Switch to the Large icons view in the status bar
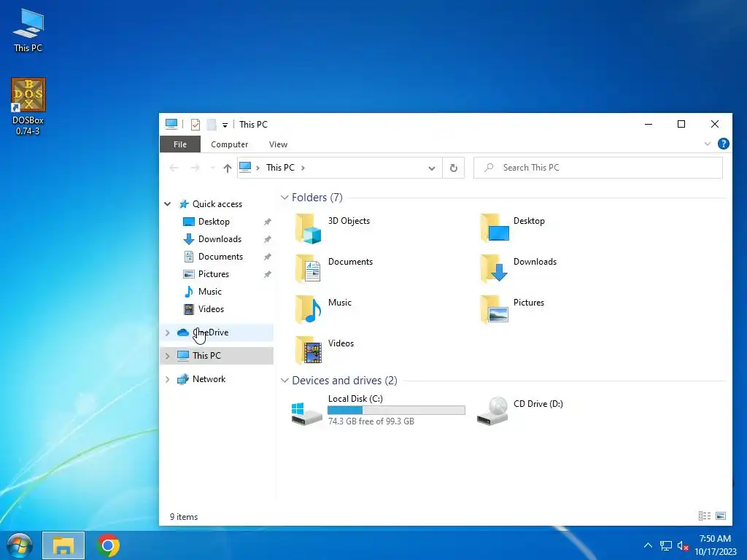 (721, 516)
